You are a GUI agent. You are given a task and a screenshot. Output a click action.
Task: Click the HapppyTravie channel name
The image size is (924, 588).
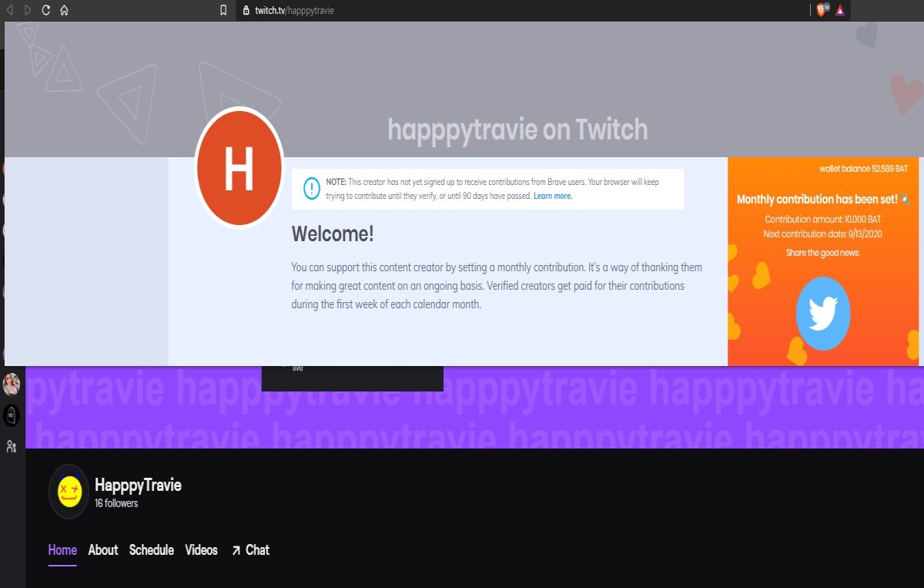[x=138, y=485]
